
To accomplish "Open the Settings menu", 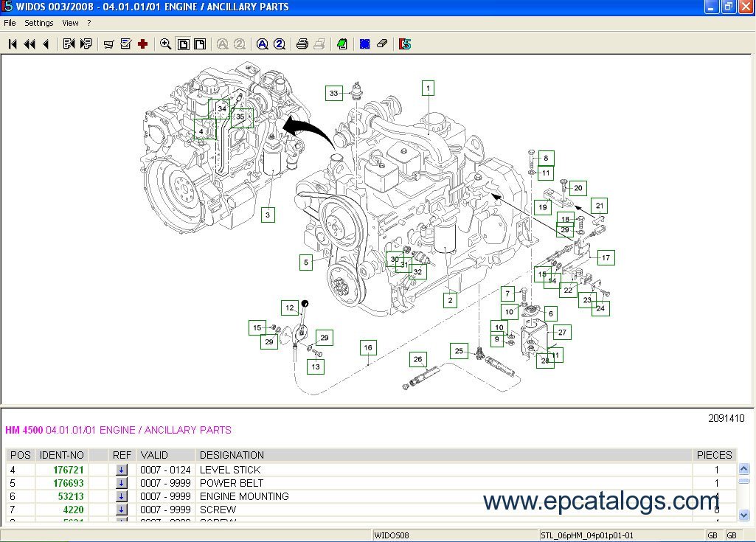I will (39, 23).
